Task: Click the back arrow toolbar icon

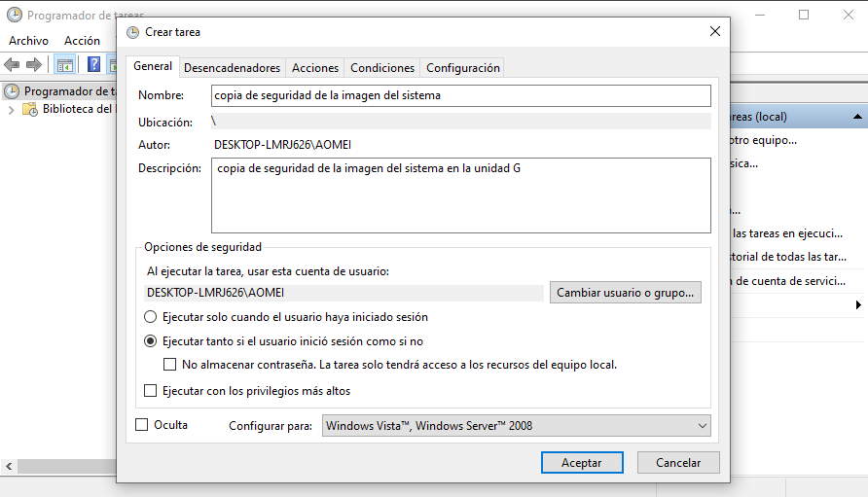Action: tap(12, 65)
